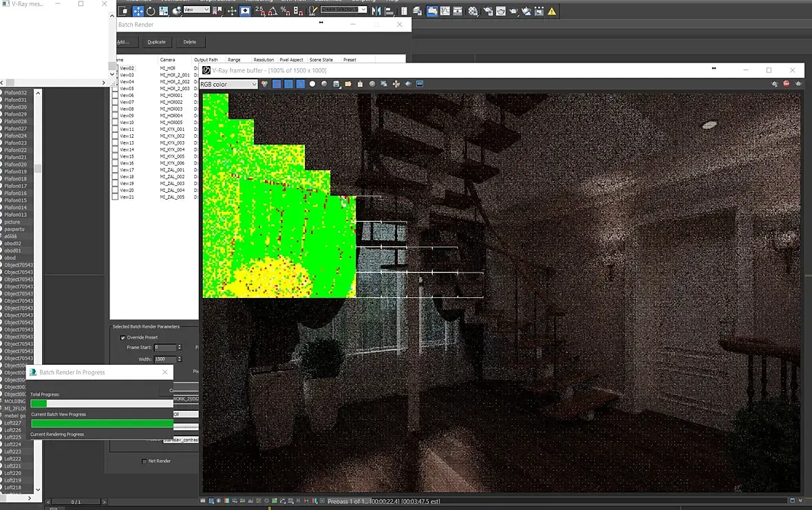The width and height of the screenshot is (812, 510).
Task: Click the white alpha channel circle icon
Action: (312, 84)
